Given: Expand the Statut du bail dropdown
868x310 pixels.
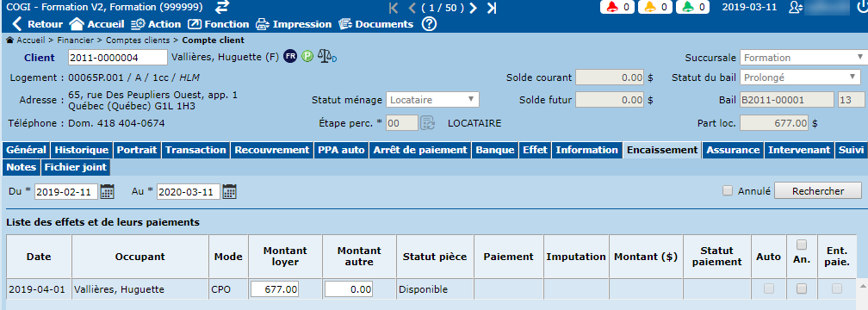Looking at the screenshot, I should coord(799,78).
